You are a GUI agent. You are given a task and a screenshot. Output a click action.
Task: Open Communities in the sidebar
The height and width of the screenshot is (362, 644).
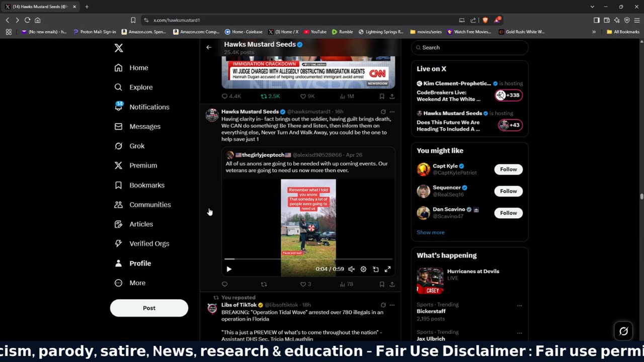pos(142,205)
